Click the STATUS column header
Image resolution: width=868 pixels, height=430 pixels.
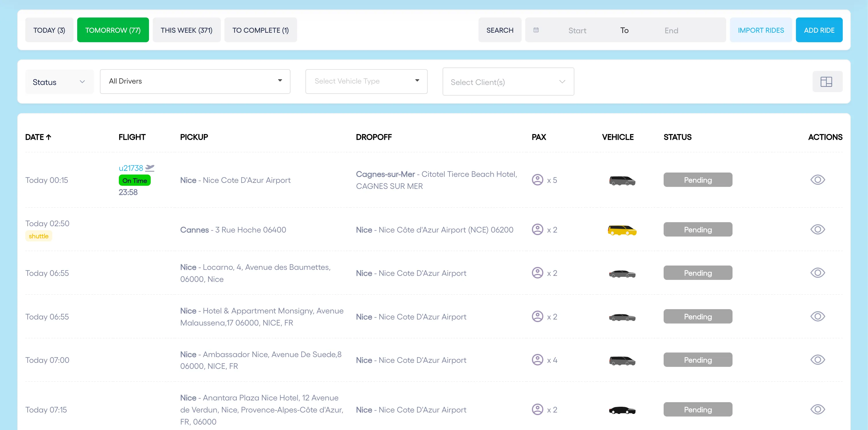point(677,137)
